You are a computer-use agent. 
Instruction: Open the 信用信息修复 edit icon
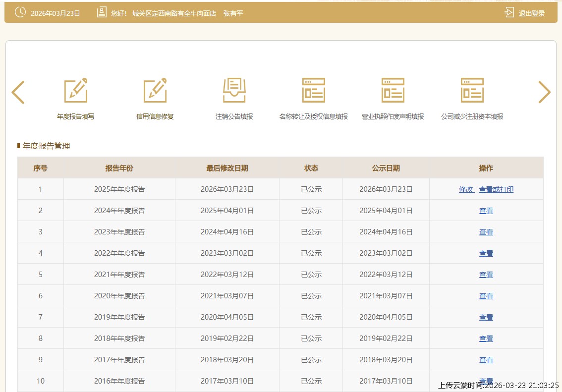pyautogui.click(x=155, y=90)
